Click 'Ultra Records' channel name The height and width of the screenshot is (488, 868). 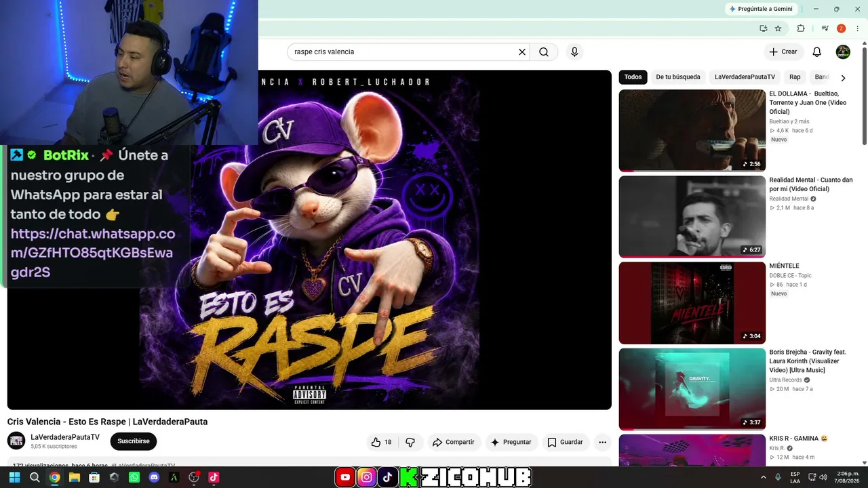[x=786, y=380]
